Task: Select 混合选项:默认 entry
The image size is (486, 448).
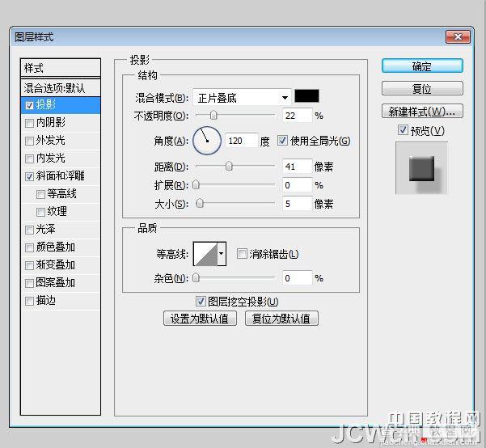Action: pyautogui.click(x=61, y=88)
